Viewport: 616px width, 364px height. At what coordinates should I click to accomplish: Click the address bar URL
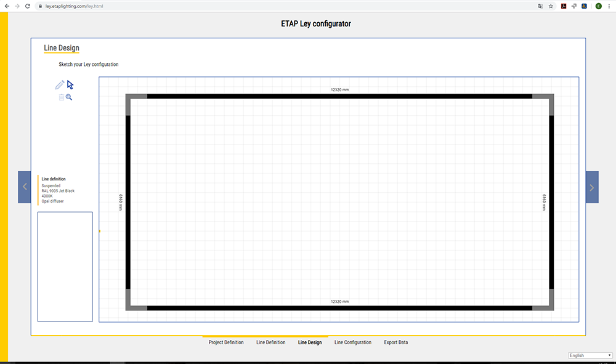[74, 6]
